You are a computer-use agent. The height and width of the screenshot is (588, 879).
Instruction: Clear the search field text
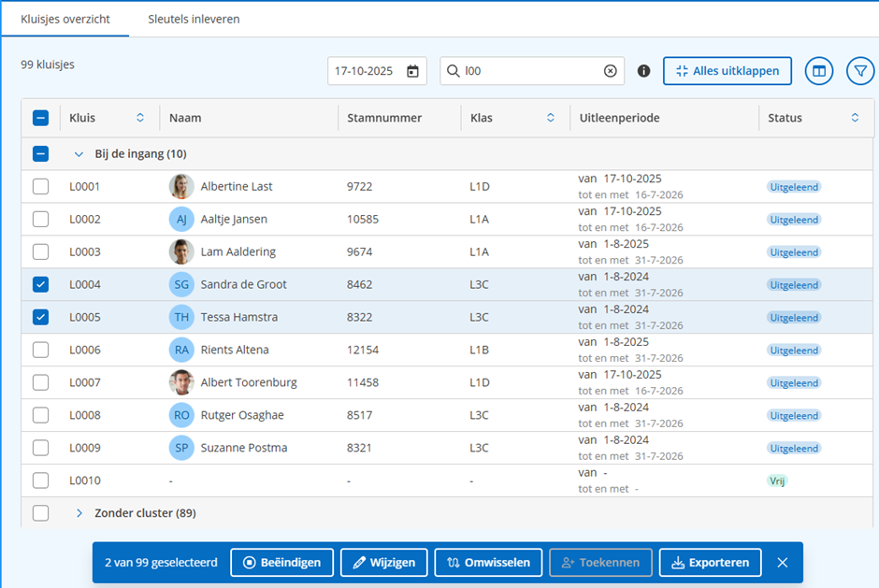click(x=610, y=71)
